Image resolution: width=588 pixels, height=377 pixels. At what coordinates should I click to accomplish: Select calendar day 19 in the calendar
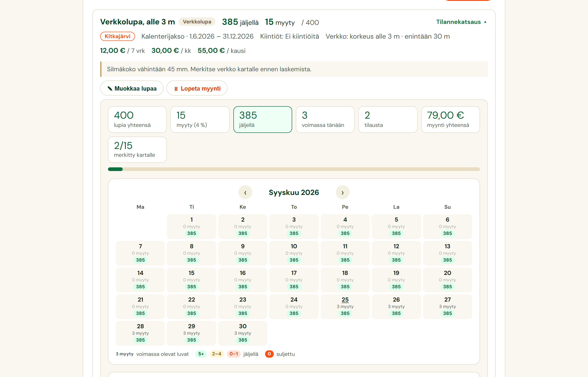coord(396,280)
